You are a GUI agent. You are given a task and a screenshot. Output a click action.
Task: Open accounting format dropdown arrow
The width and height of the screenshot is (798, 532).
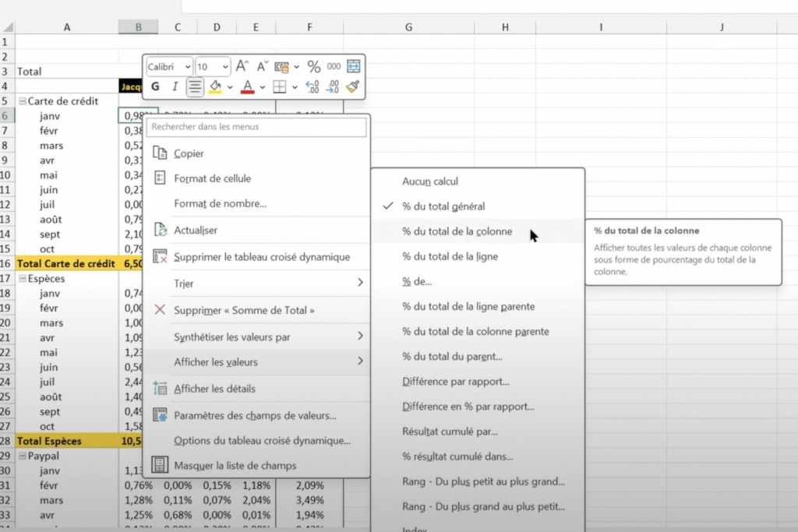(x=296, y=67)
